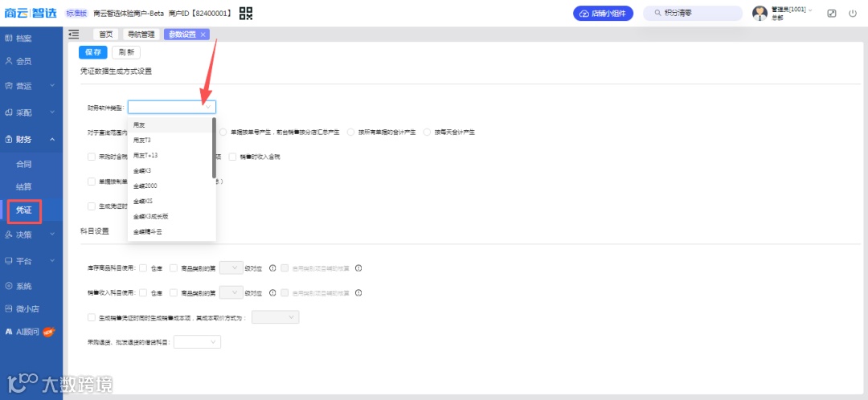
Task: Open the 成本取价方式 dropdown
Action: pyautogui.click(x=275, y=317)
